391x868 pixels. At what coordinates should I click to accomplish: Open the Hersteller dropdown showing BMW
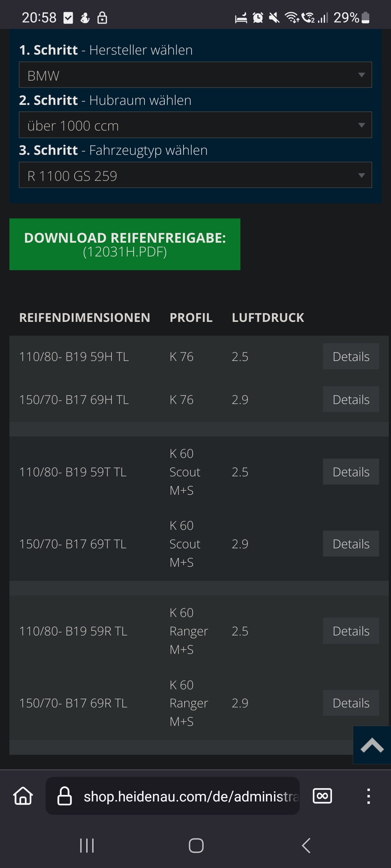click(x=195, y=75)
